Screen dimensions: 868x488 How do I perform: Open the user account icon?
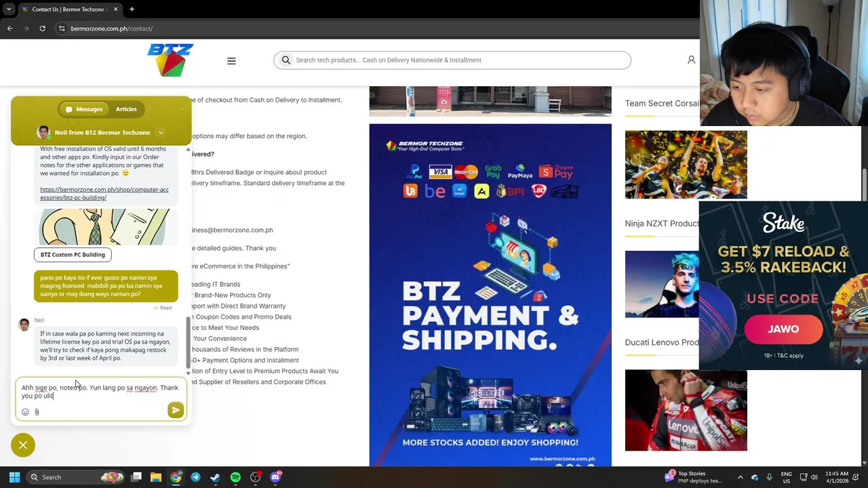[x=691, y=60]
